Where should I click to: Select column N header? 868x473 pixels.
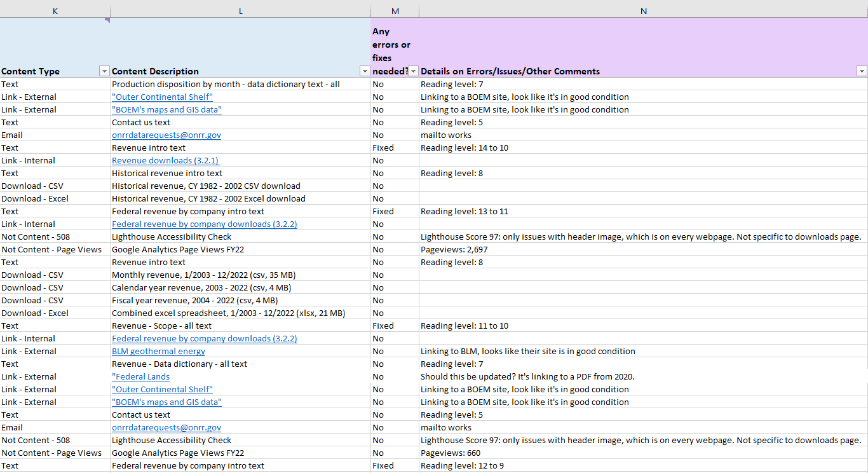click(x=643, y=11)
